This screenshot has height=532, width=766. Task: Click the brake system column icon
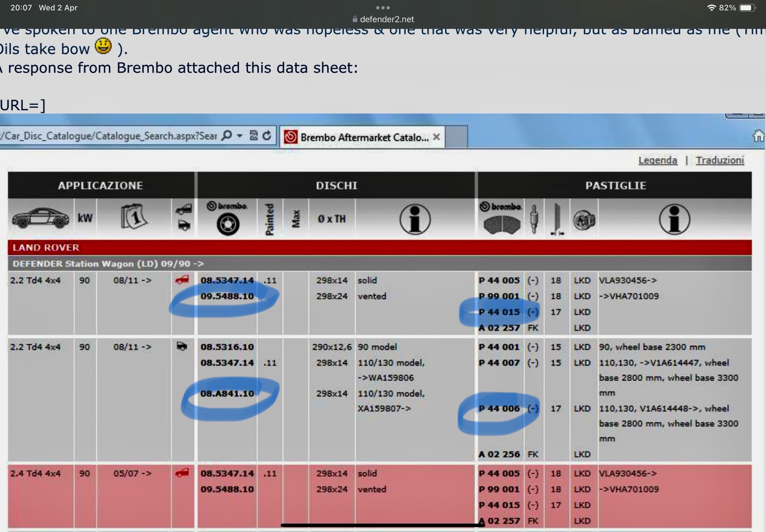[x=584, y=220]
